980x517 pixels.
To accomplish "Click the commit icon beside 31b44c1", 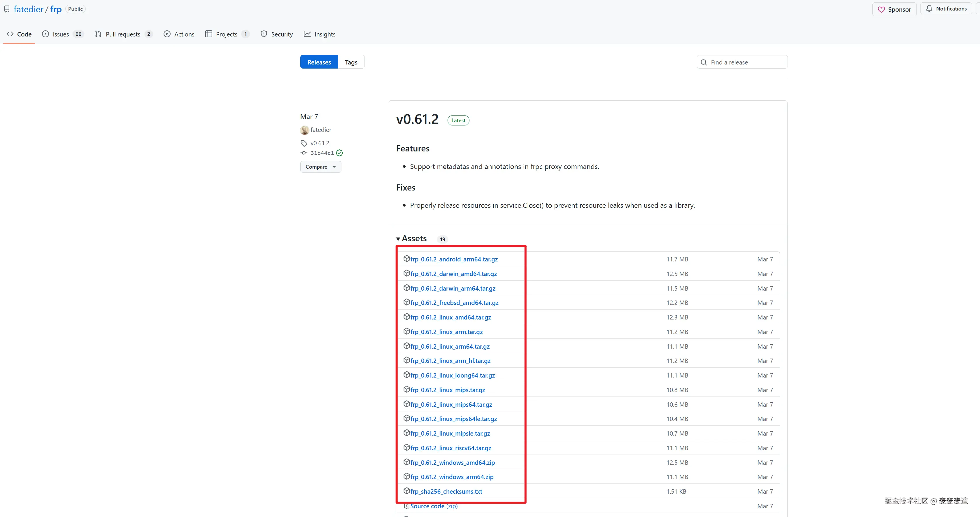I will [x=304, y=153].
